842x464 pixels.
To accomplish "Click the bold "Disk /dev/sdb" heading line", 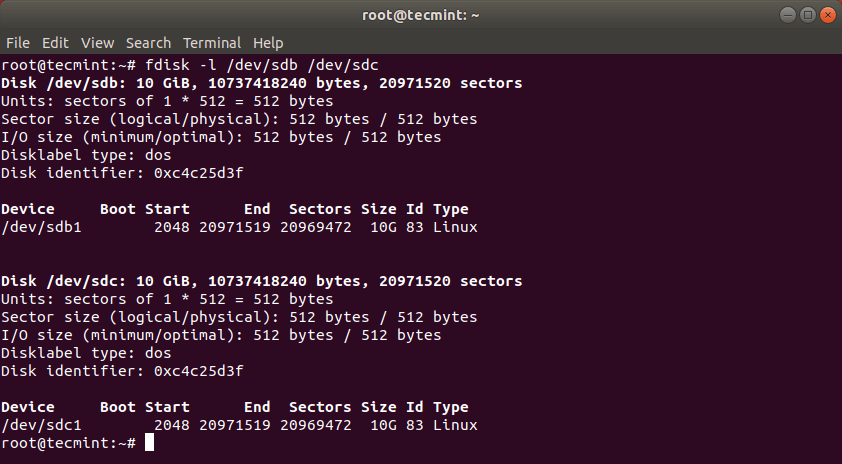I will click(x=261, y=83).
